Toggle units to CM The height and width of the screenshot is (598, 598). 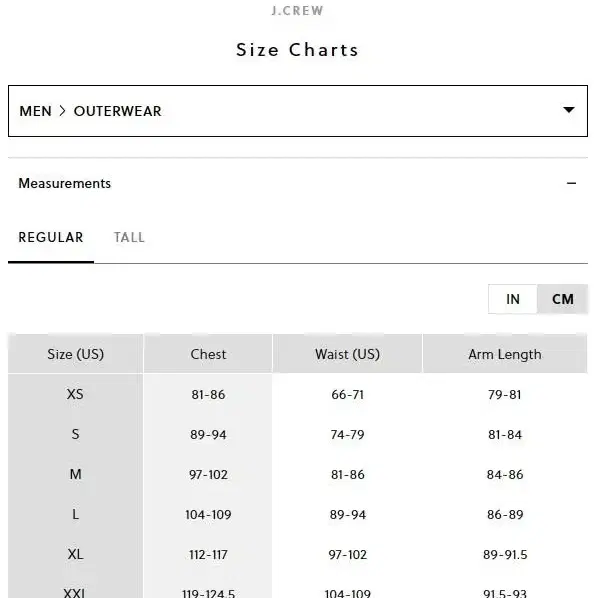563,299
